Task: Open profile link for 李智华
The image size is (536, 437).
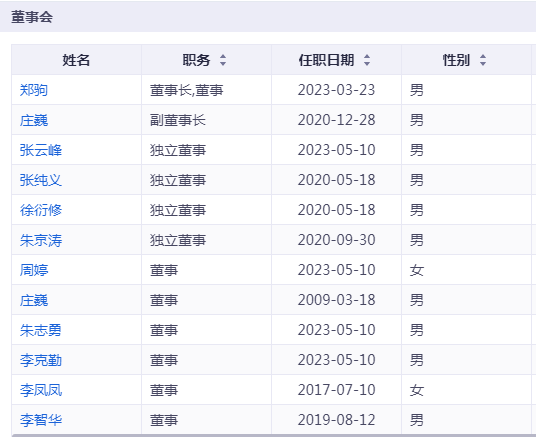Action: click(41, 420)
